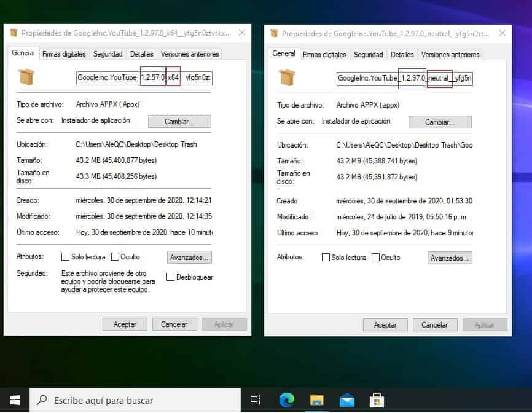Click the package icon in x64 properties title bar
Viewport: 532px width, 413px height.
pos(14,33)
